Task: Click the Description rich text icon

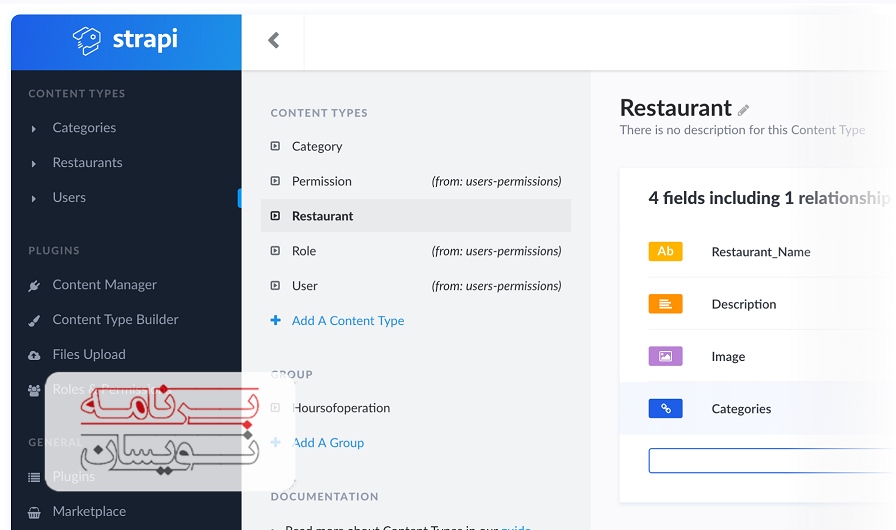Action: [x=665, y=304]
